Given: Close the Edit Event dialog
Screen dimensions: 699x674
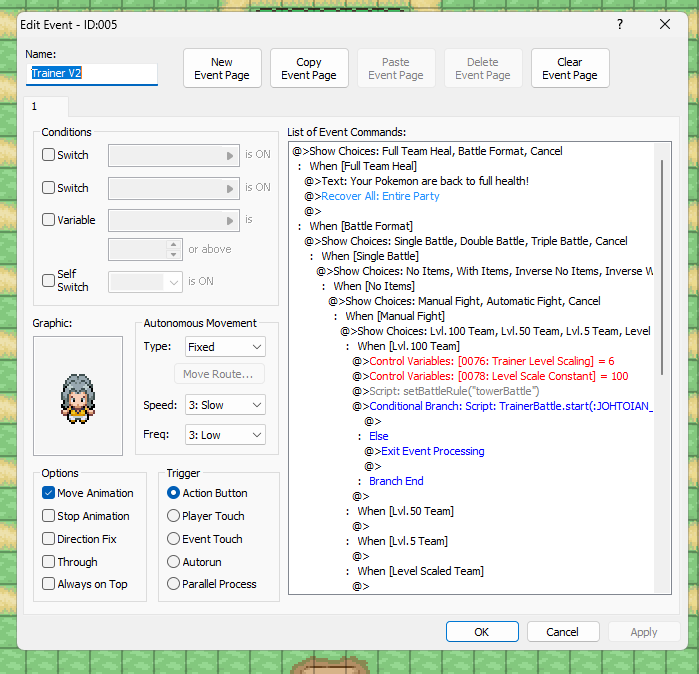Looking at the screenshot, I should tap(664, 24).
